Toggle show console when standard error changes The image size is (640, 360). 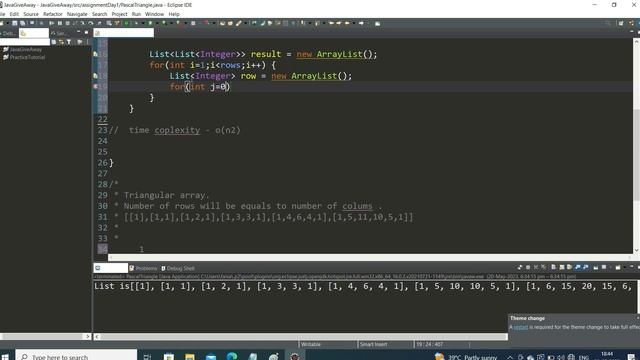[x=586, y=267]
